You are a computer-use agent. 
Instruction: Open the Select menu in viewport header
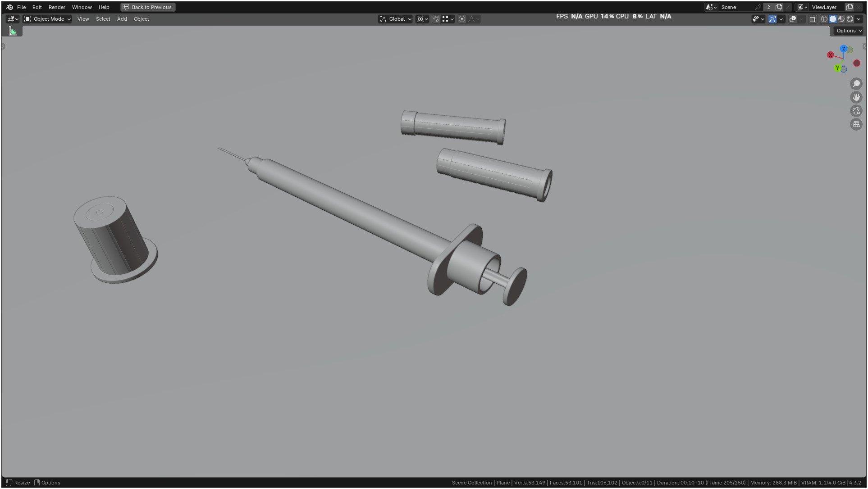pos(103,19)
